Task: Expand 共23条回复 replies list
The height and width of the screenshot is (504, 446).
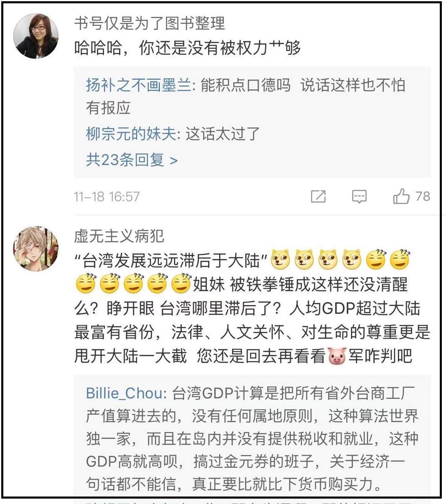Action: [x=132, y=160]
